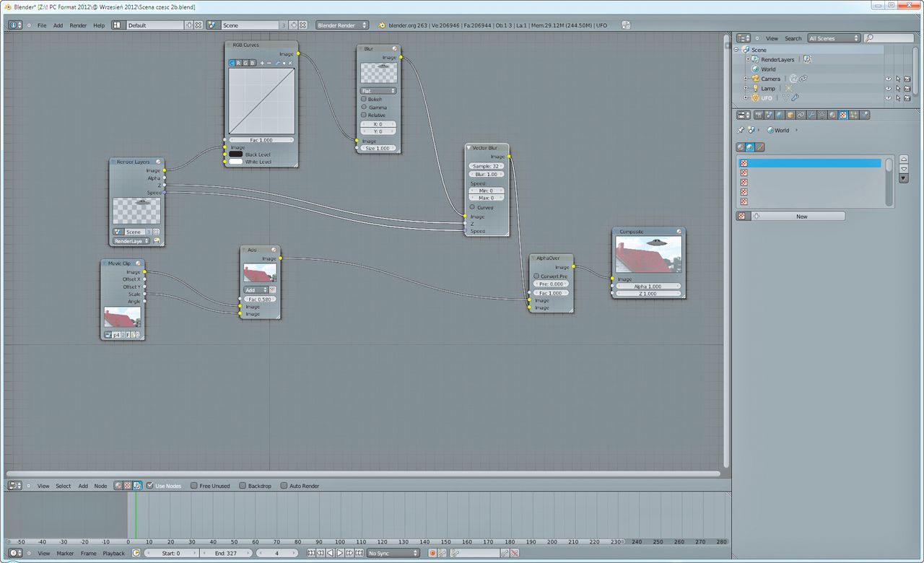This screenshot has height=563, width=924.
Task: Switch node tree to compositing nodes icon
Action: coord(136,486)
